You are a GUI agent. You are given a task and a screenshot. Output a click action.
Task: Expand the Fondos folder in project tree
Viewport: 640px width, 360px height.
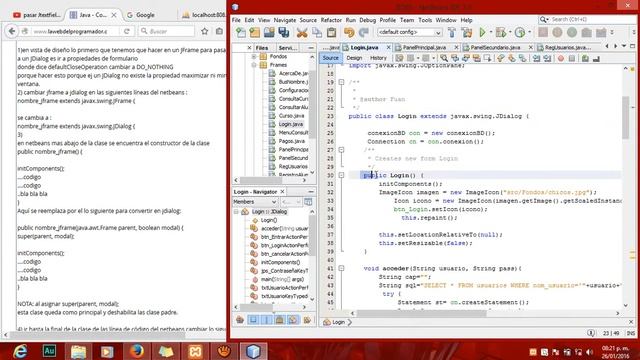click(254, 56)
